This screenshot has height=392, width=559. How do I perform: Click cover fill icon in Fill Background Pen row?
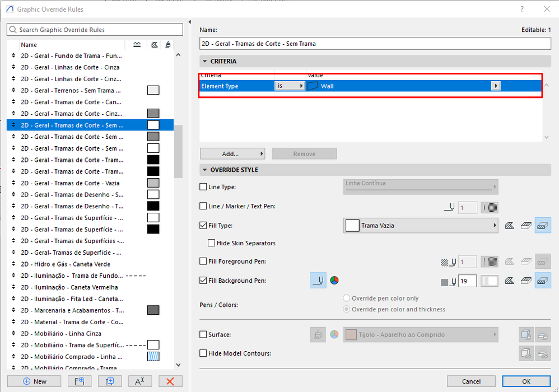tap(526, 281)
